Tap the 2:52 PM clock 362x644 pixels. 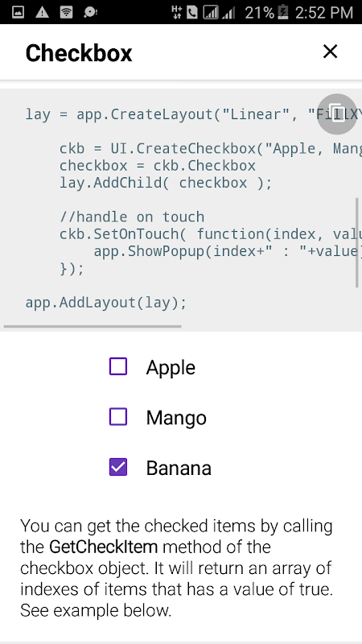[x=324, y=13]
